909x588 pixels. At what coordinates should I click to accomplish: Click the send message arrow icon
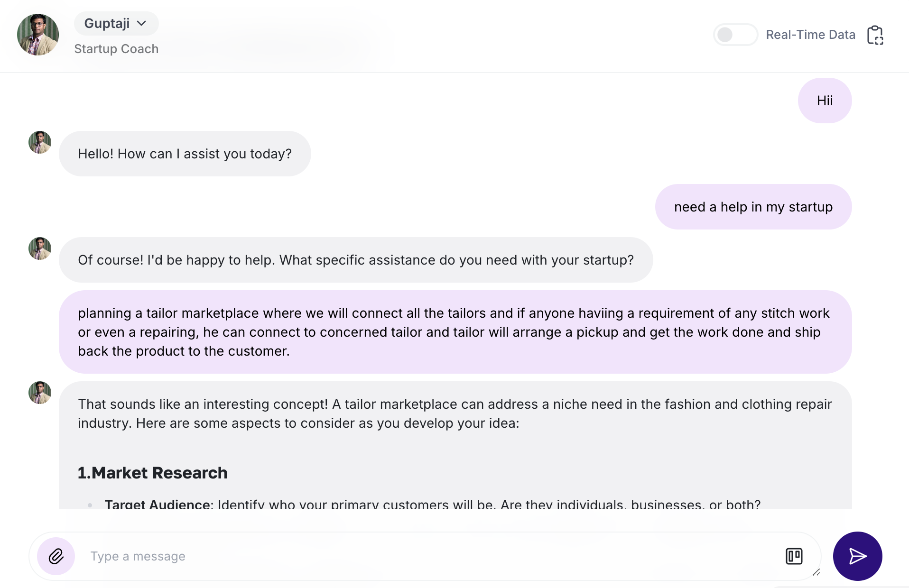(x=857, y=556)
